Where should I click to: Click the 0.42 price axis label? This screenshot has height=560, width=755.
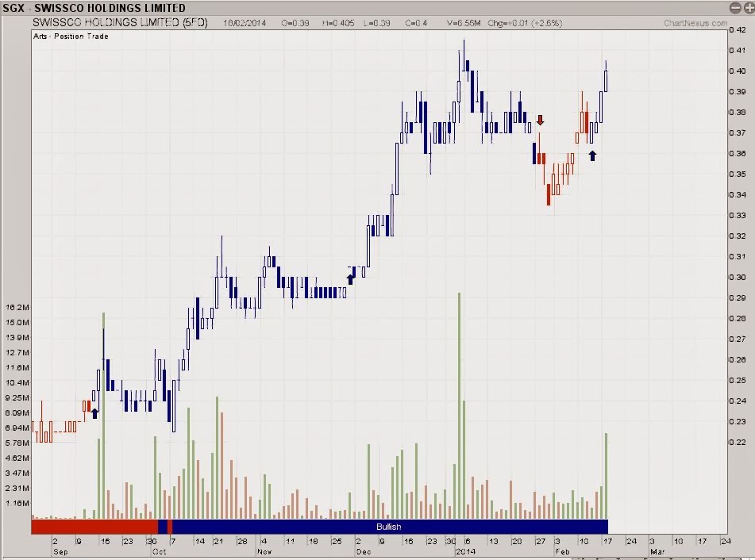tap(738, 29)
